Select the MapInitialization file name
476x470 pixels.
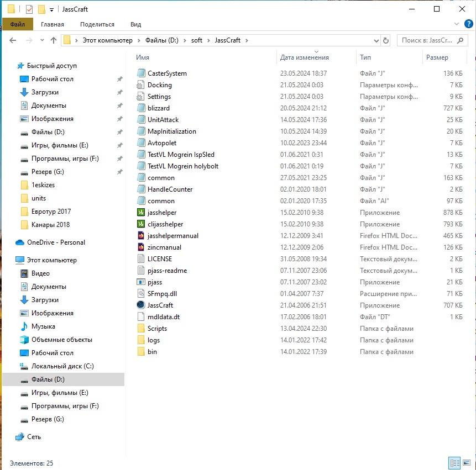point(172,131)
